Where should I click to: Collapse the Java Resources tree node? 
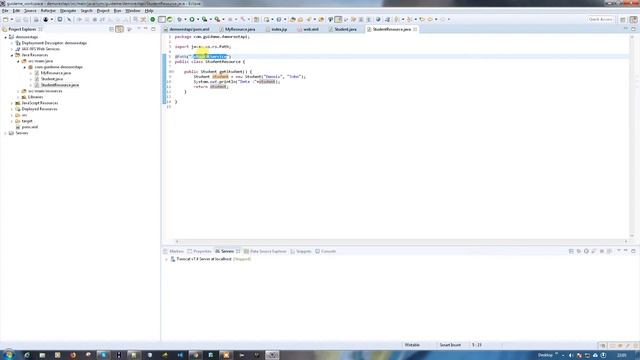pyautogui.click(x=12, y=55)
